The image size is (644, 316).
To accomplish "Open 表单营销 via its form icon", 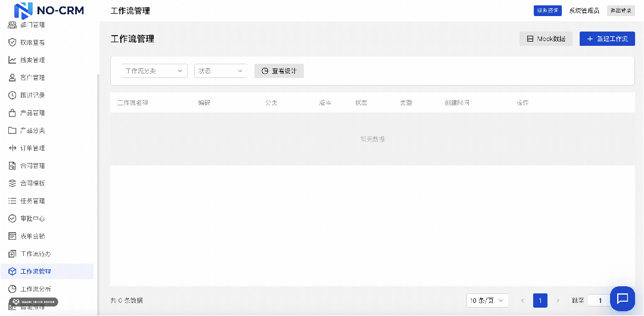I will [x=13, y=236].
